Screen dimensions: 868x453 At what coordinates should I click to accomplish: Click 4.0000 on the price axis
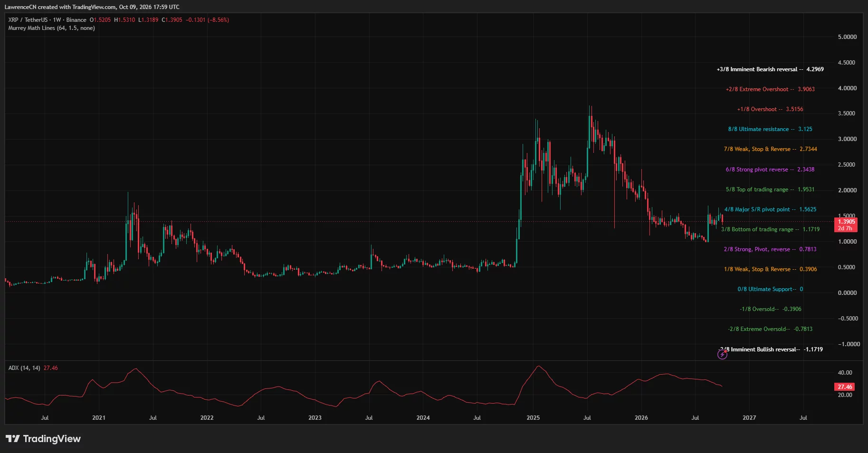(x=847, y=88)
